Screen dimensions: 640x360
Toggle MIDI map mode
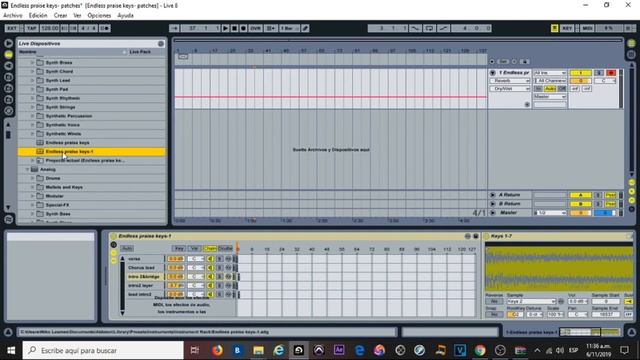(587, 28)
